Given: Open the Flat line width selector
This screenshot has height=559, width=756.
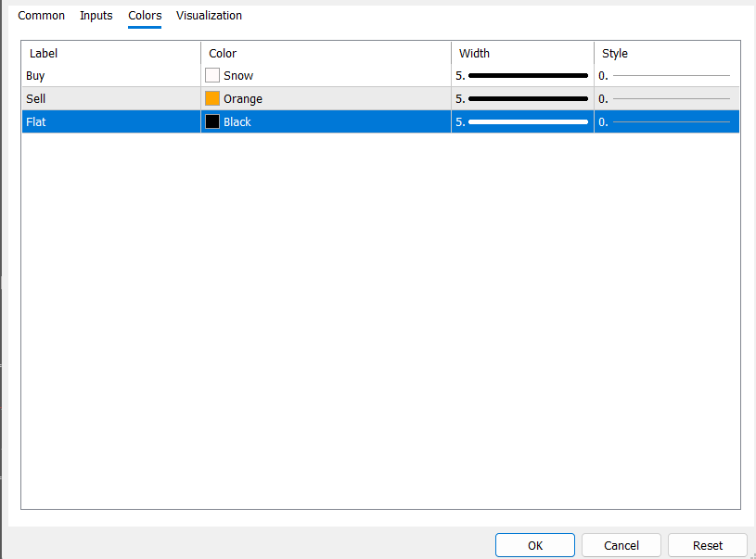Looking at the screenshot, I should pyautogui.click(x=522, y=122).
